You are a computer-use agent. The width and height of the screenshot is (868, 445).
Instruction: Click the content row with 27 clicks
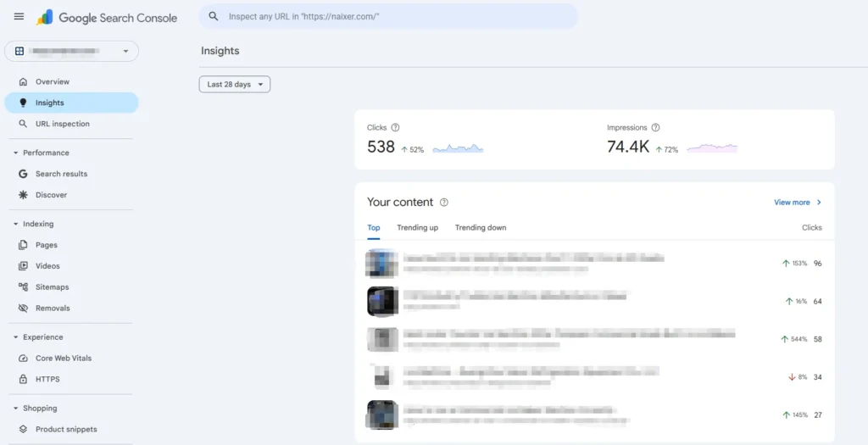point(594,415)
